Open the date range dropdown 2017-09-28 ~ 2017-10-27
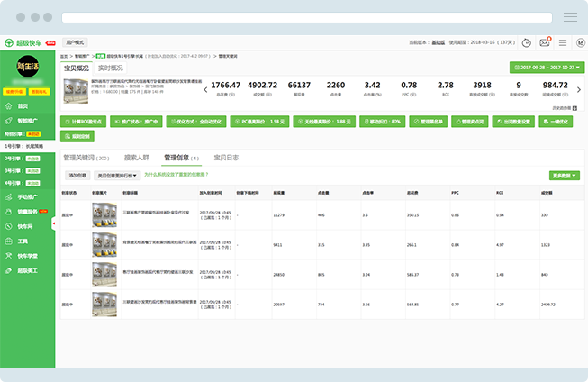Image resolution: width=588 pixels, height=382 pixels. click(x=546, y=68)
